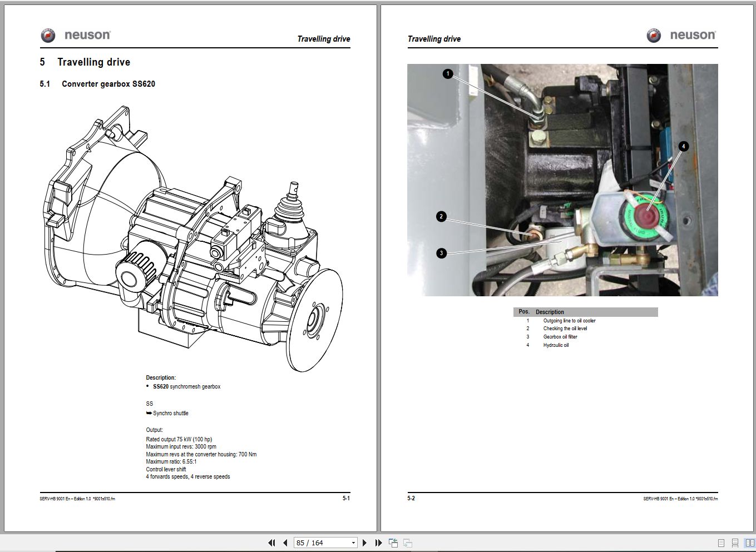This screenshot has width=756, height=552.
Task: Click callout marker 1 on the photo
Action: (x=448, y=73)
